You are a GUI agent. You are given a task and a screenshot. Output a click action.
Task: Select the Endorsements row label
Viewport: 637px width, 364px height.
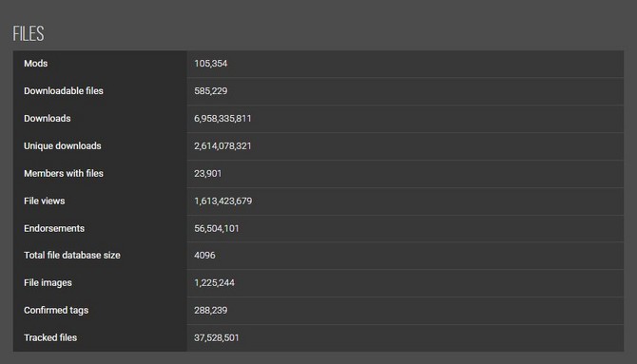[54, 228]
